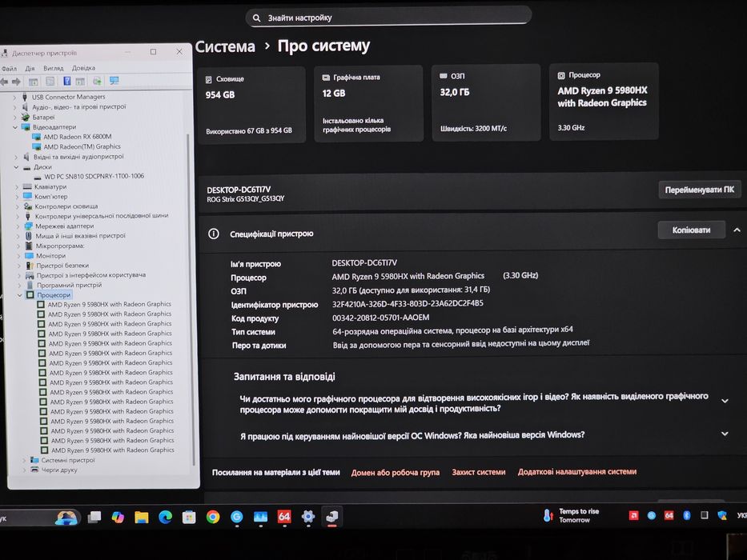Open the Device Manager icon on the taskbar
The height and width of the screenshot is (560, 747).
point(332,516)
